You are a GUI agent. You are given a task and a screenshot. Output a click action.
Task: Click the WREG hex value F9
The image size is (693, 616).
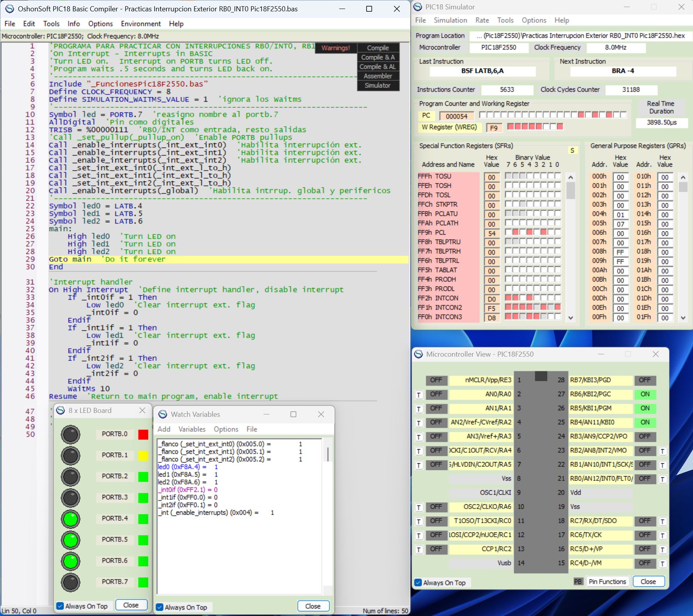(494, 128)
